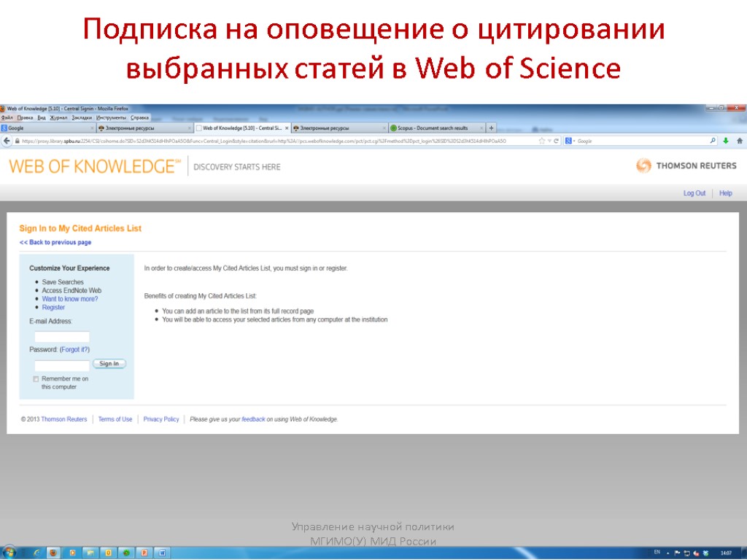This screenshot has width=747, height=560.
Task: Launch Internet Explorer from taskbar
Action: click(x=36, y=553)
